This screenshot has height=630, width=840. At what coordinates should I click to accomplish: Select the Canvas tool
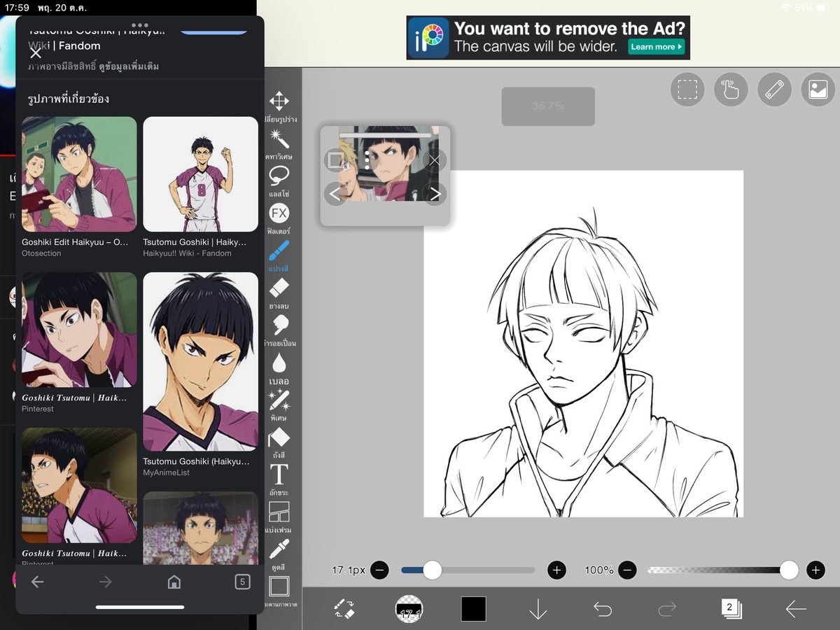(x=279, y=587)
